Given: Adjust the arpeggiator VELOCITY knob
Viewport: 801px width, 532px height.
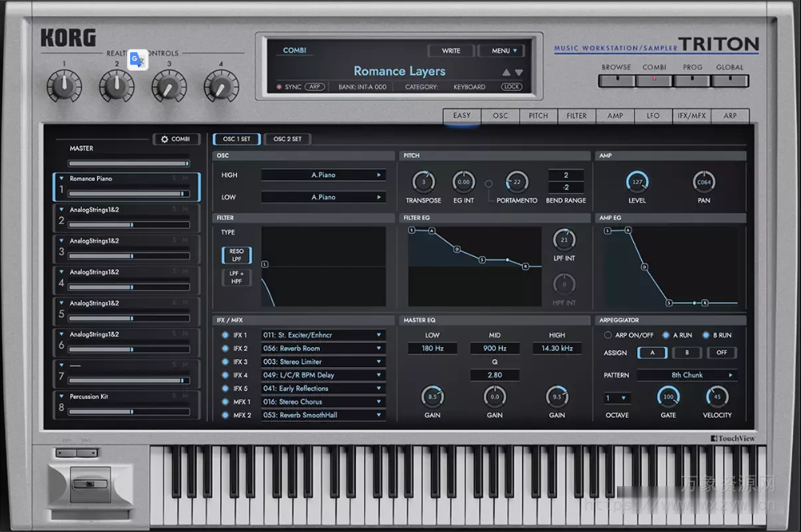Looking at the screenshot, I should click(717, 398).
